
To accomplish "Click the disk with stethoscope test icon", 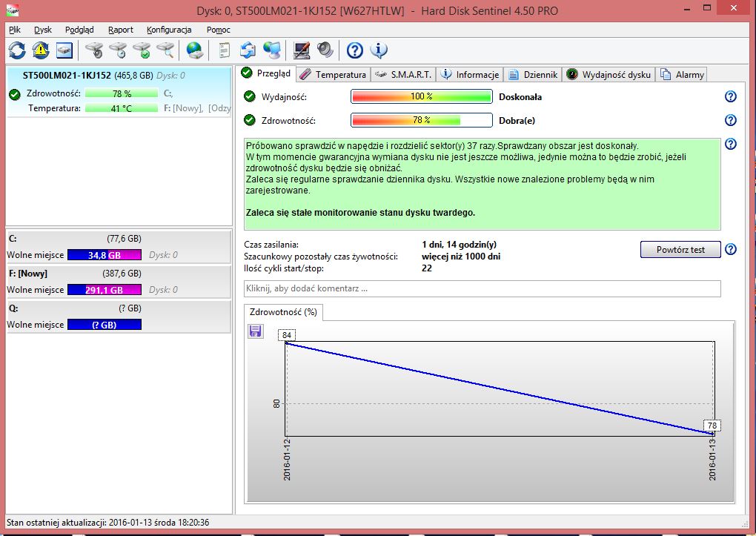I will pyautogui.click(x=94, y=50).
